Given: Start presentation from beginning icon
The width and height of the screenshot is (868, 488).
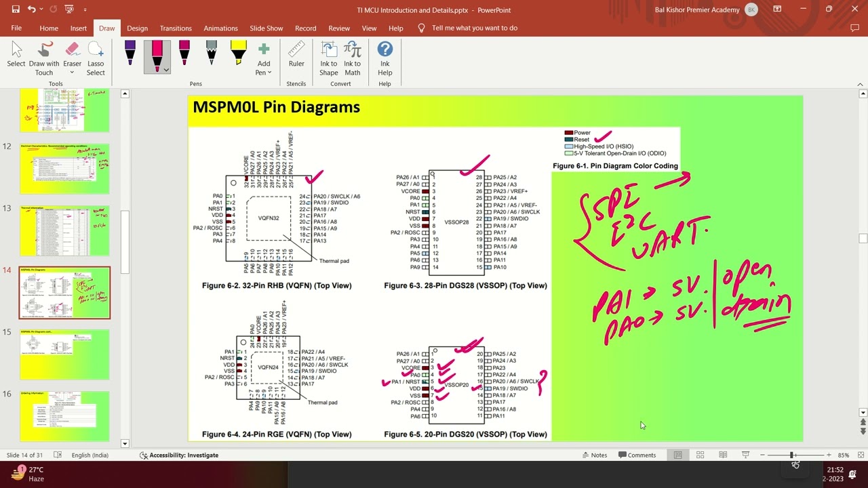Looking at the screenshot, I should coord(69,9).
